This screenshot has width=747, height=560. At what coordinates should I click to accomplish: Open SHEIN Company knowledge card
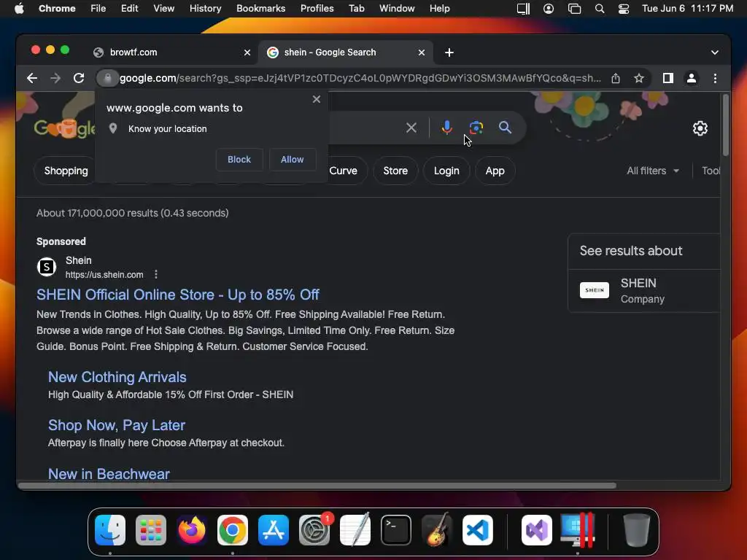pos(644,290)
